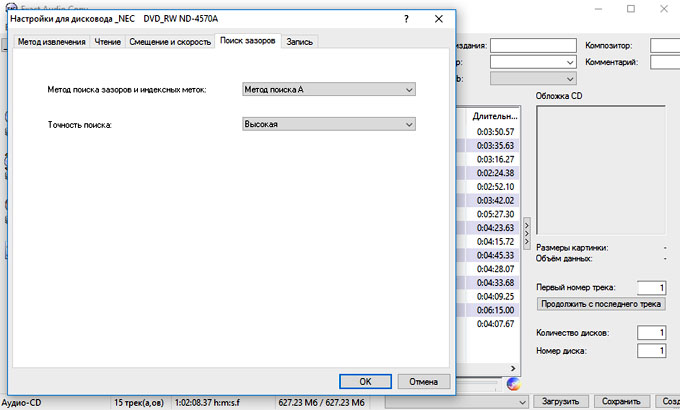The image size is (680, 410).
Task: Open the 'Метод поиска A' dropdown
Action: (x=328, y=90)
